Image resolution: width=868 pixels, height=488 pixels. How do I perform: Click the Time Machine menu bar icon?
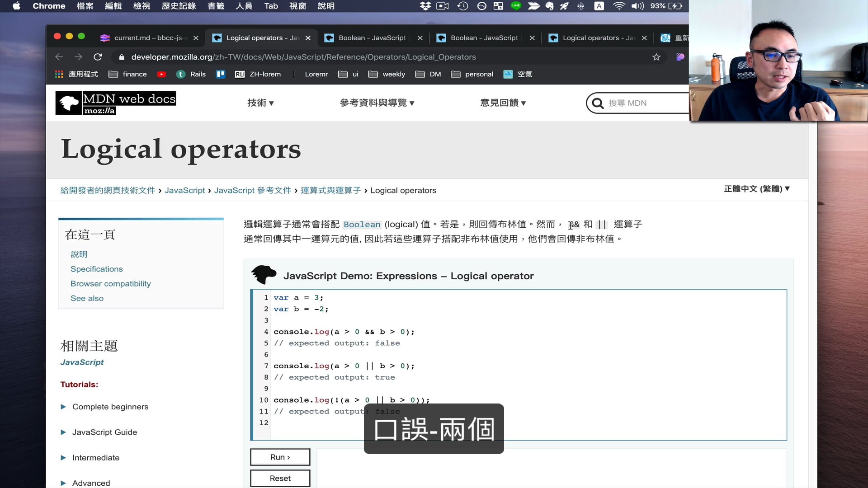click(x=462, y=6)
